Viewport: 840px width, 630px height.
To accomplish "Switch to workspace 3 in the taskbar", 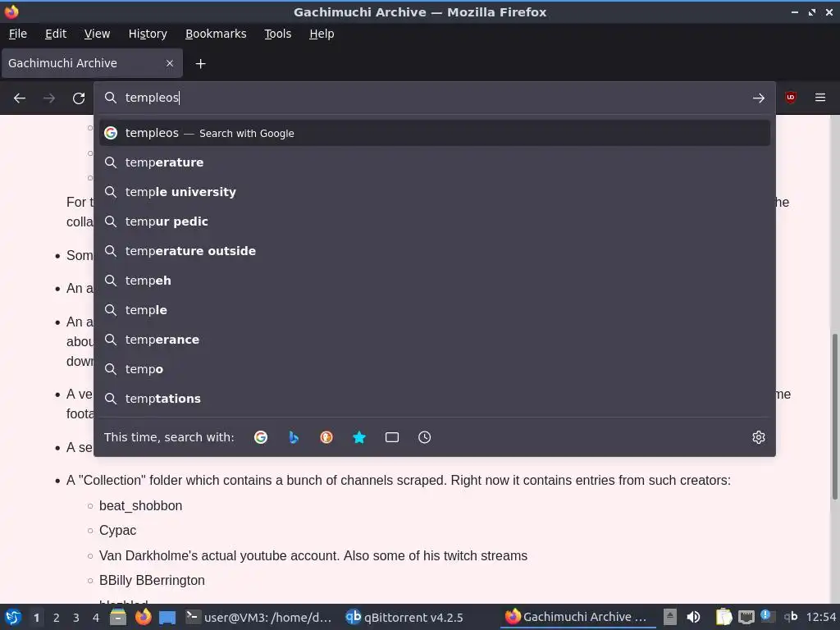I will (76, 618).
